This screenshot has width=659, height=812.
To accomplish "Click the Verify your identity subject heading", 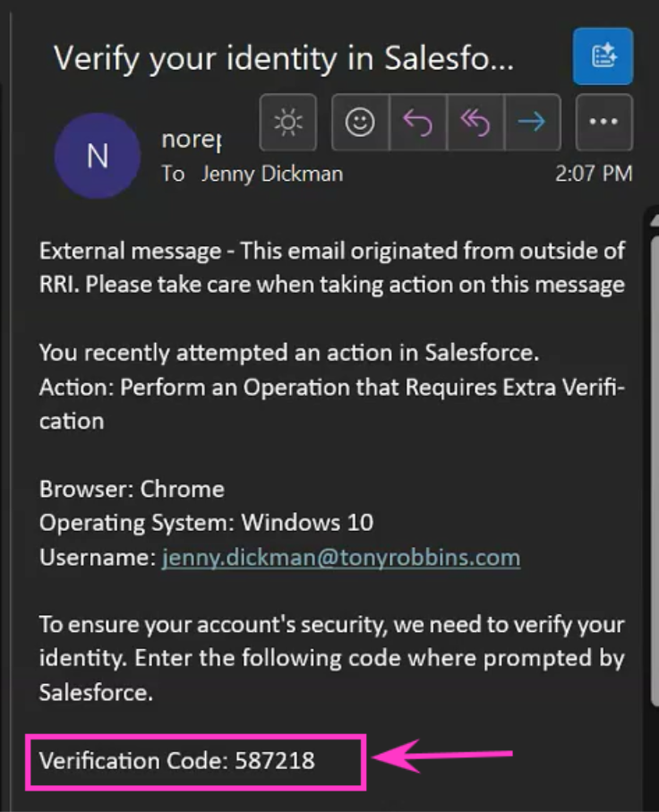I will (284, 58).
